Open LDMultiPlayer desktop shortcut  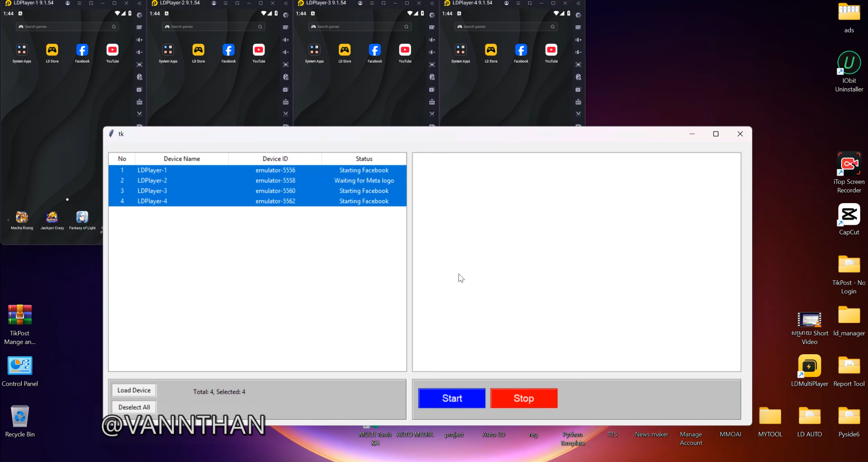(x=809, y=366)
